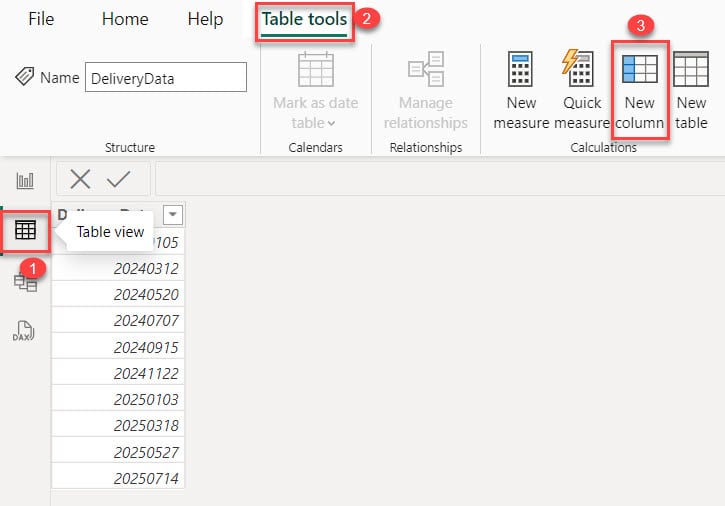This screenshot has width=725, height=506.
Task: Open the Model view sidebar icon
Action: 25,282
